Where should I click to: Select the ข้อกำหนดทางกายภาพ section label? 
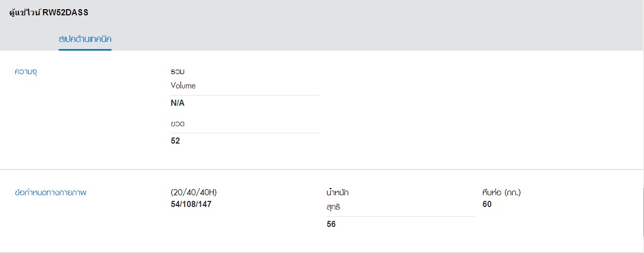pos(51,193)
